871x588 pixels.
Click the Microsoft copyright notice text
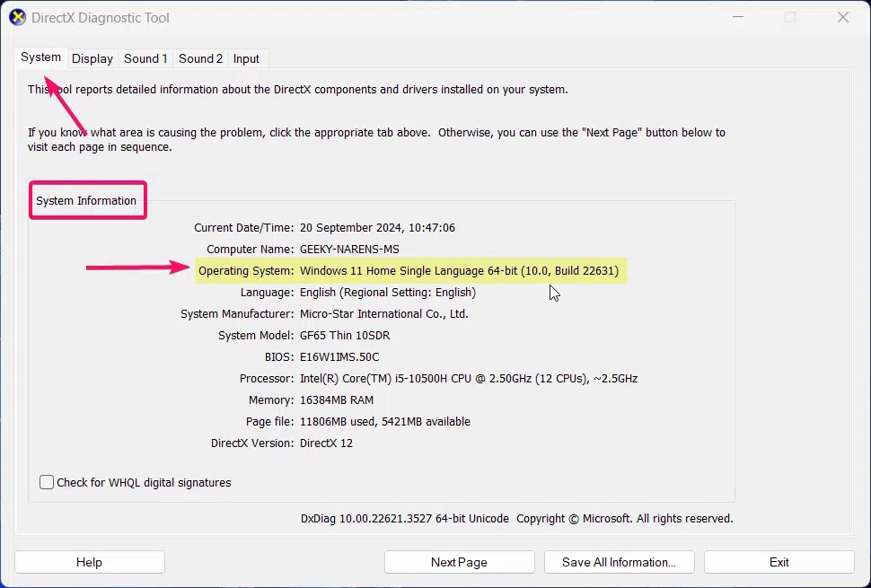[624, 519]
